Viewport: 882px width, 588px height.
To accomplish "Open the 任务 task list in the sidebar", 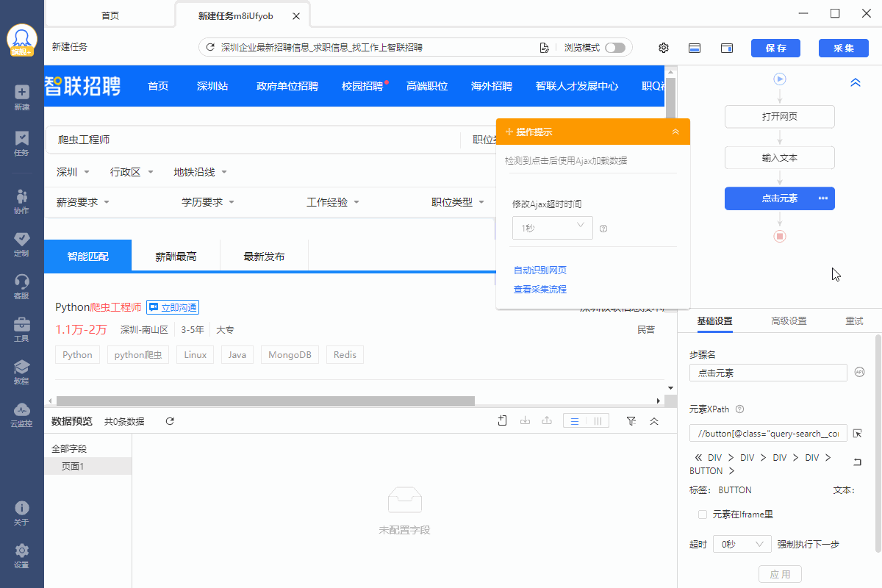I will point(21,143).
